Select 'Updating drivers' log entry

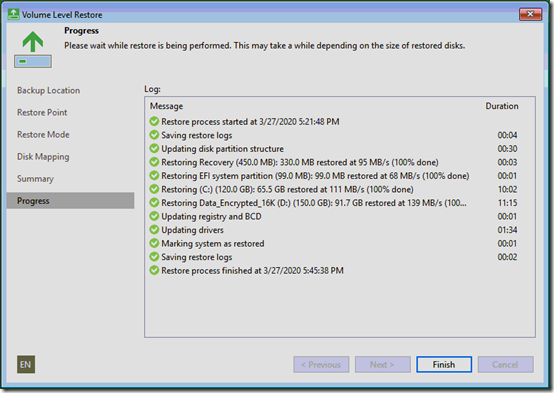pyautogui.click(x=192, y=230)
